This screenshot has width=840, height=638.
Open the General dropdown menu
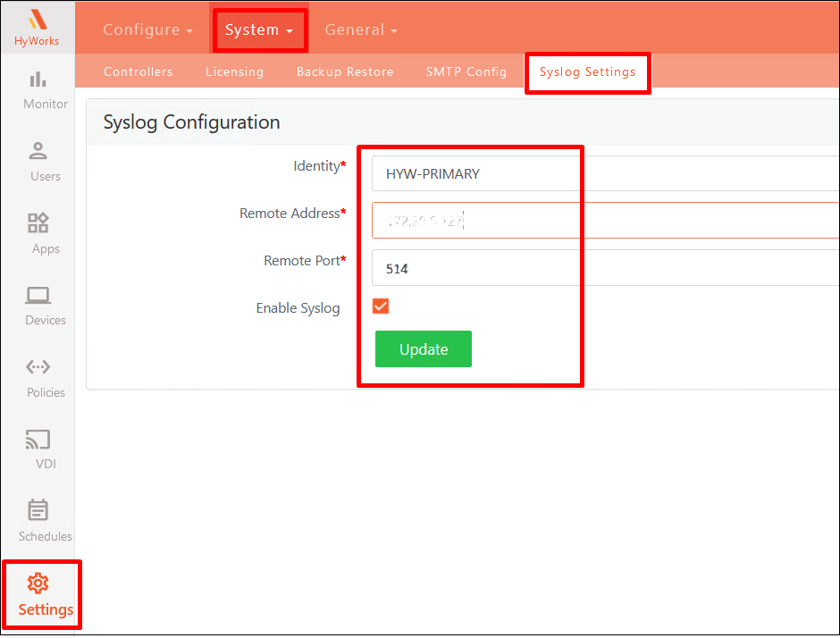360,29
